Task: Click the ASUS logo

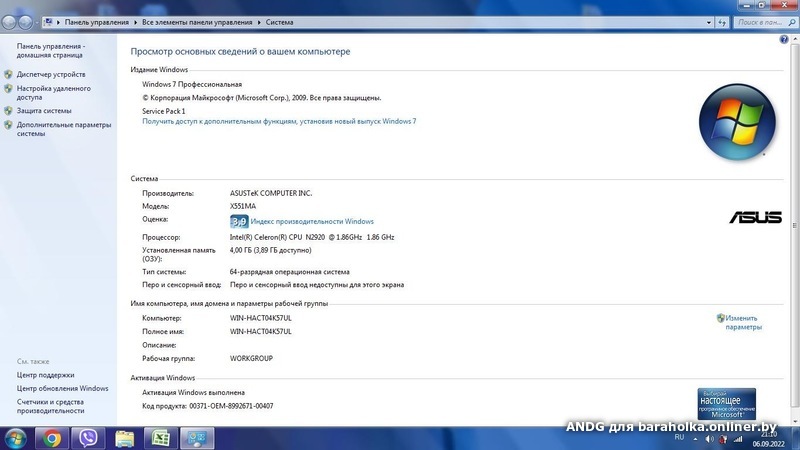Action: point(755,217)
